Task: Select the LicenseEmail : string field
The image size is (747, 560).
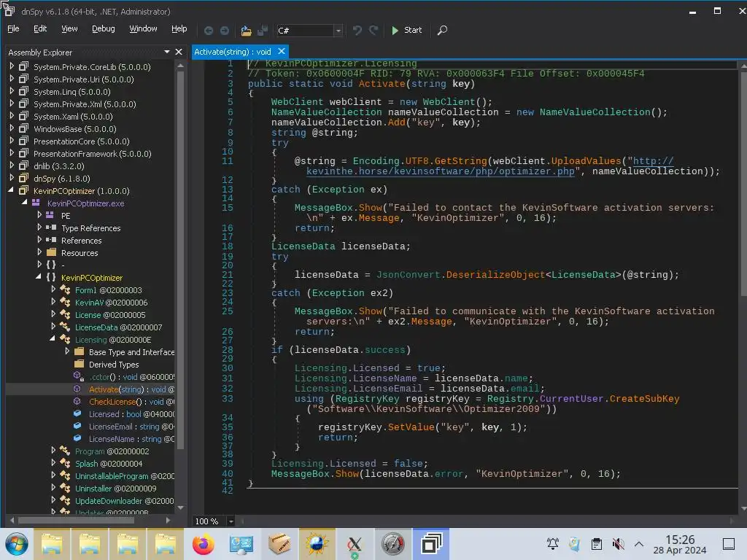Action: [x=131, y=426]
